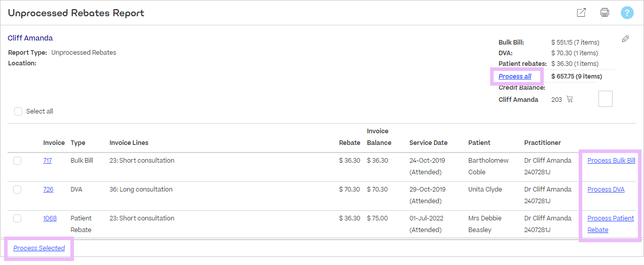Click Process Bulk Bill link
Viewport: 644px width, 265px height.
(x=611, y=161)
